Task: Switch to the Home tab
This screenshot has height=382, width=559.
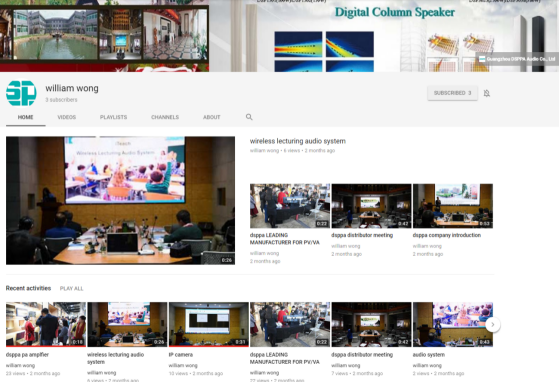Action: pos(26,117)
